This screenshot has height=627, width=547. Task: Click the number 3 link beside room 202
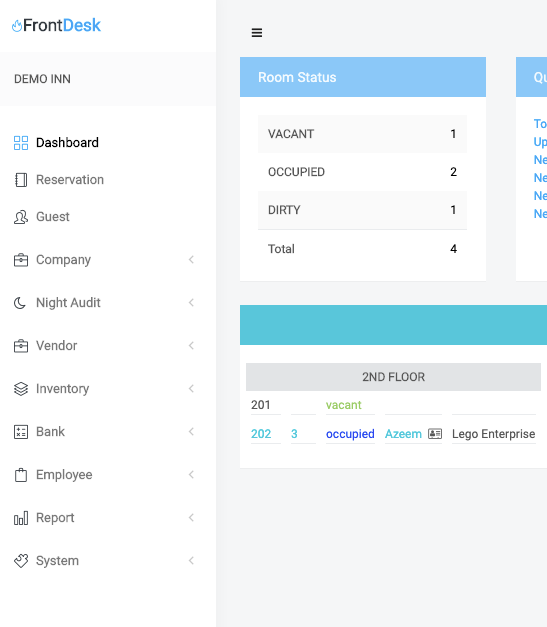294,434
